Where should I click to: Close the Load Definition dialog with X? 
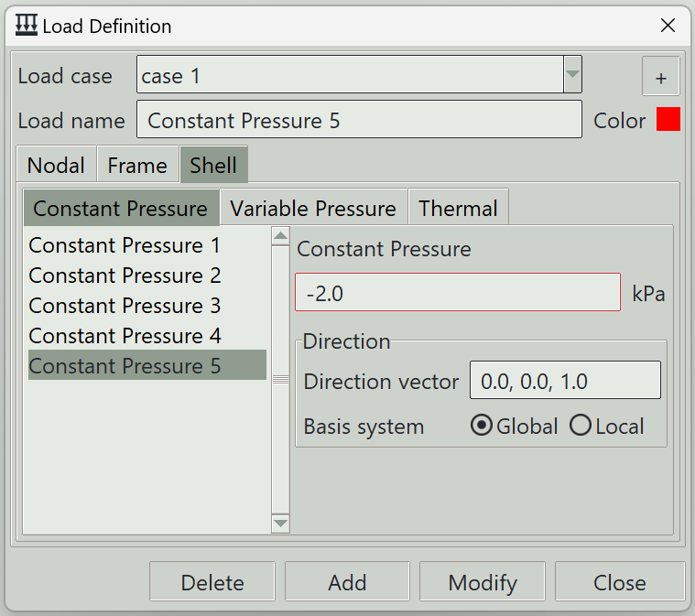click(668, 26)
